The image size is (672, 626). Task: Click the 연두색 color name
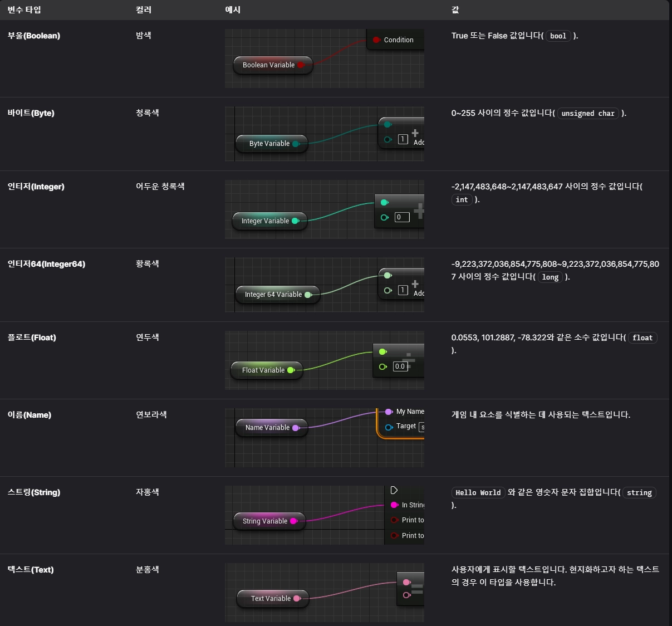(148, 337)
